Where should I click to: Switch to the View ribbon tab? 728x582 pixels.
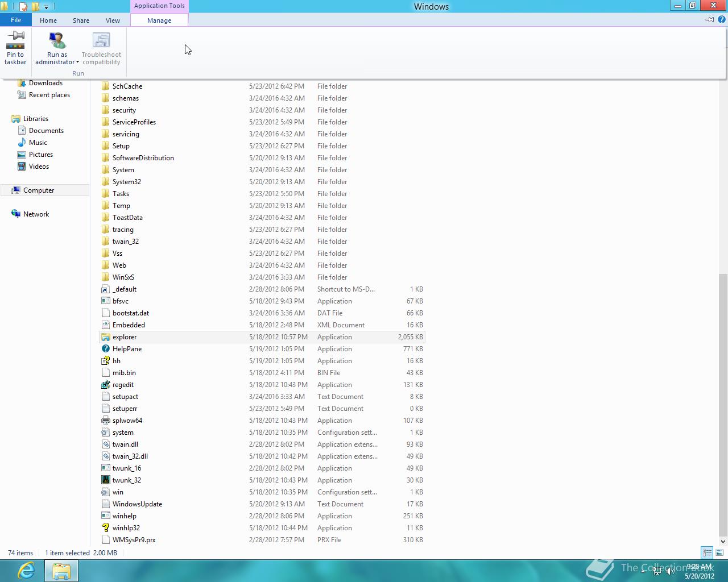click(113, 20)
